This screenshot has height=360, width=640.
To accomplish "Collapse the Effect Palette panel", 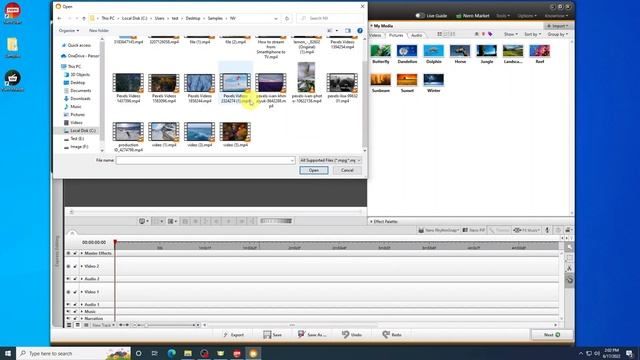I will point(371,222).
